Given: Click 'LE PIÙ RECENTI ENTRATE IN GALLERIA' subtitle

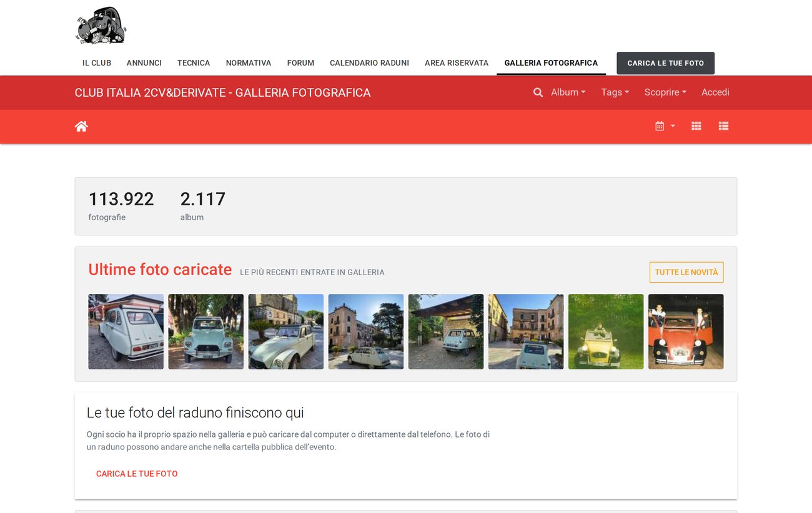Looking at the screenshot, I should 312,272.
